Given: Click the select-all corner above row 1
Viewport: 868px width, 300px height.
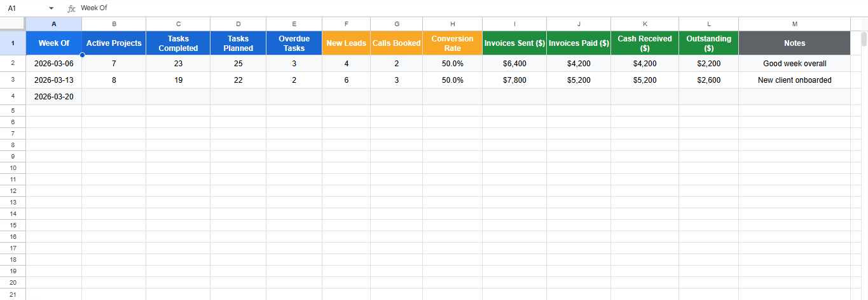Looking at the screenshot, I should tap(13, 24).
